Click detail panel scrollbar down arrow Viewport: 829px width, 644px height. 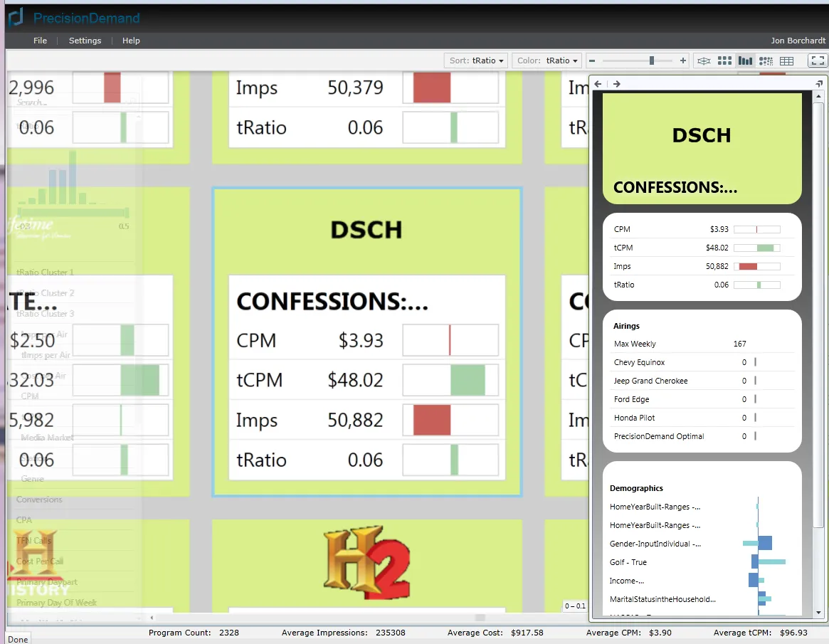(818, 612)
